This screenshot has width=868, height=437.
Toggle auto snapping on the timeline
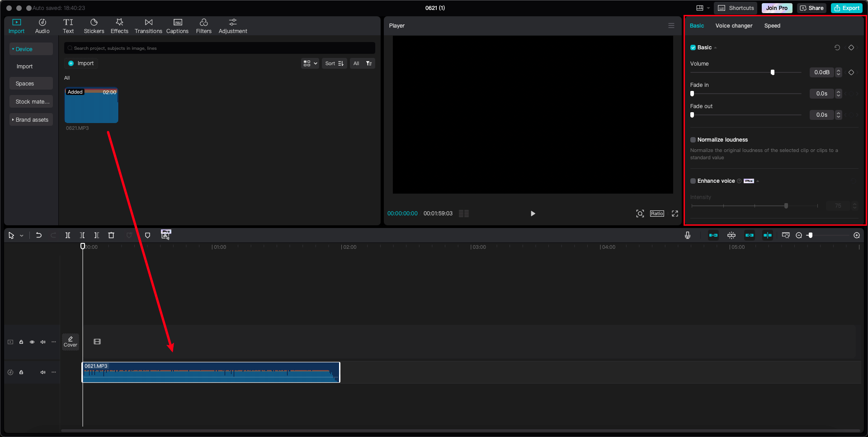pyautogui.click(x=731, y=235)
